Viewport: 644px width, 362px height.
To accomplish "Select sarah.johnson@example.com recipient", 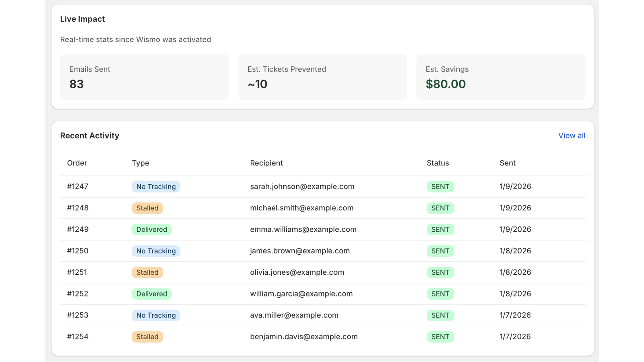I will pyautogui.click(x=302, y=186).
